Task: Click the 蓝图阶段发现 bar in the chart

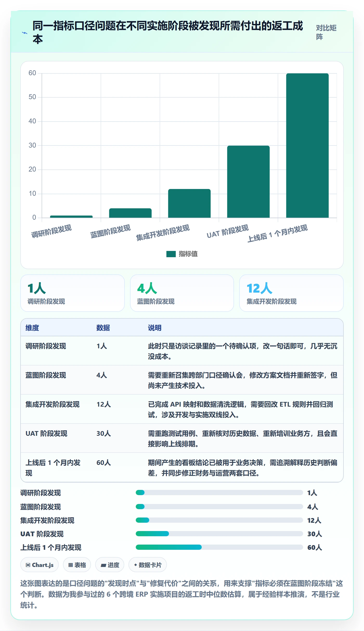Action: [130, 213]
